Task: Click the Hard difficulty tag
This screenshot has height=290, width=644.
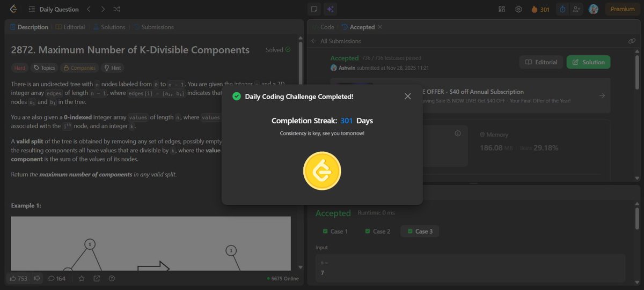Action: (19, 68)
